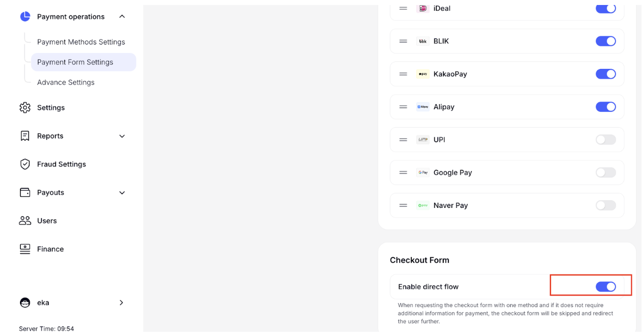
Task: Open Payment Methods Settings page
Action: (81, 42)
